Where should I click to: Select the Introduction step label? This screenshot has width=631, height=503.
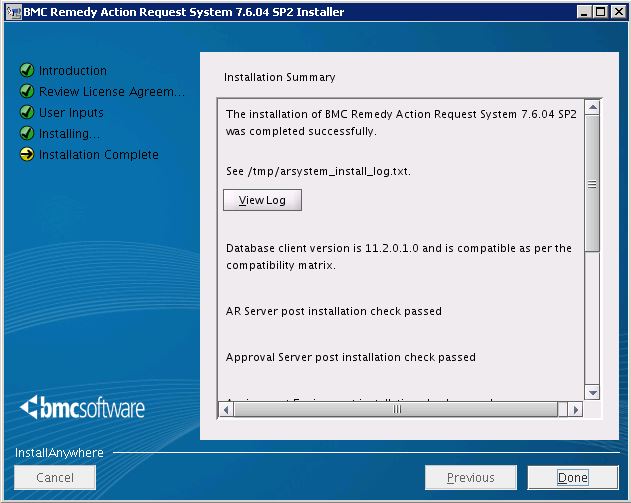click(73, 71)
